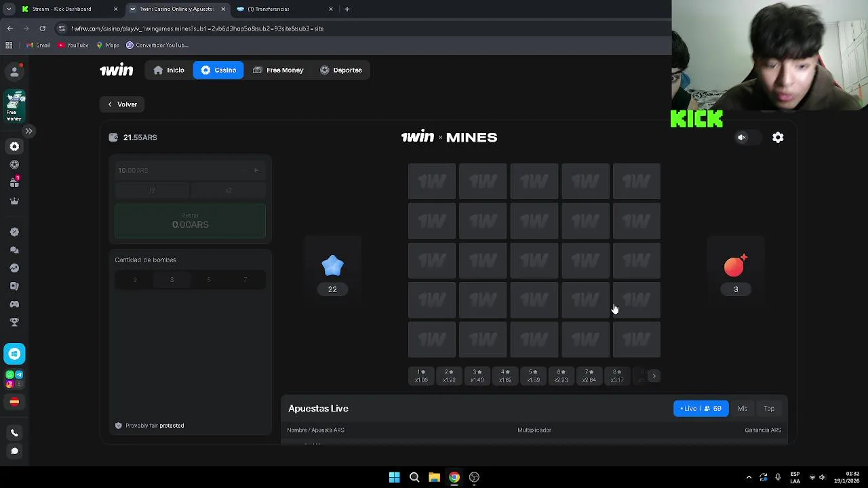
Task: Click the 1 star x1.08 multiplier chip
Action: (421, 376)
